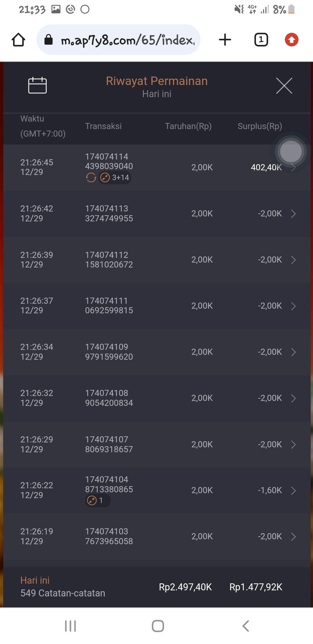Tap the red upload arrow icon

[x=292, y=40]
